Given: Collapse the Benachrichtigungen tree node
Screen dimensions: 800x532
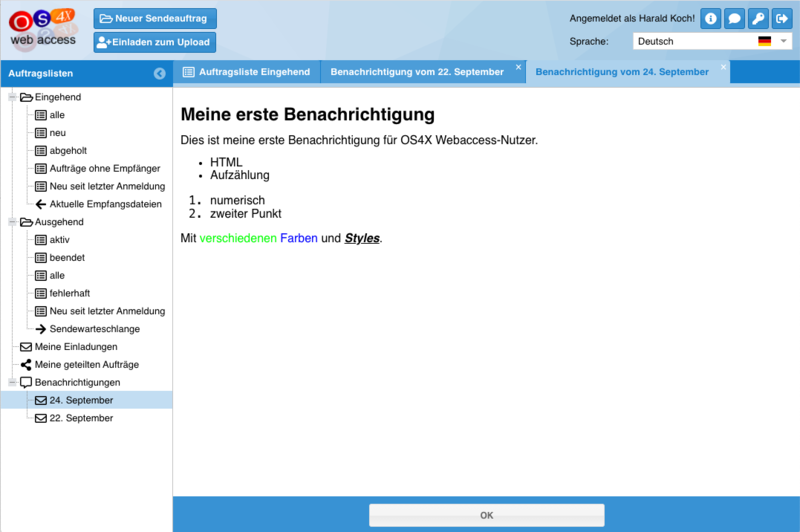Looking at the screenshot, I should [12, 382].
